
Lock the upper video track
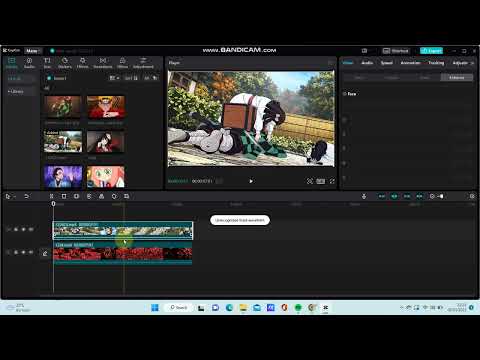16,229
